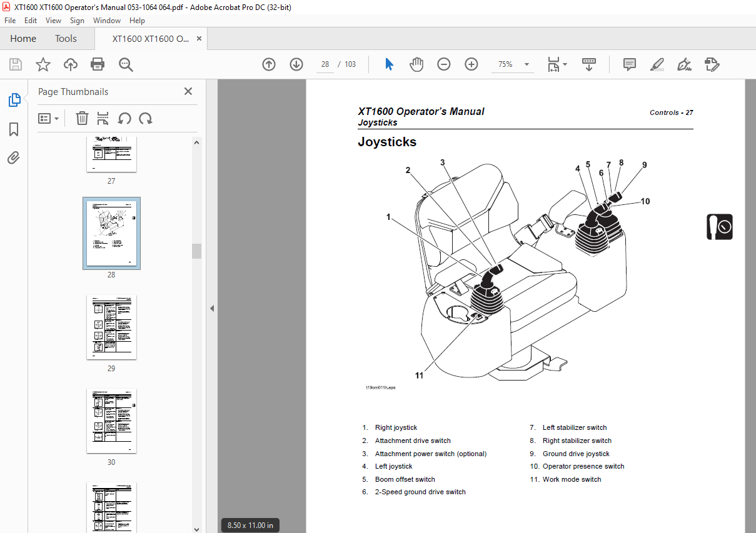Screen dimensions: 756x533
Task: Rotate page counterclockwise
Action: click(124, 119)
